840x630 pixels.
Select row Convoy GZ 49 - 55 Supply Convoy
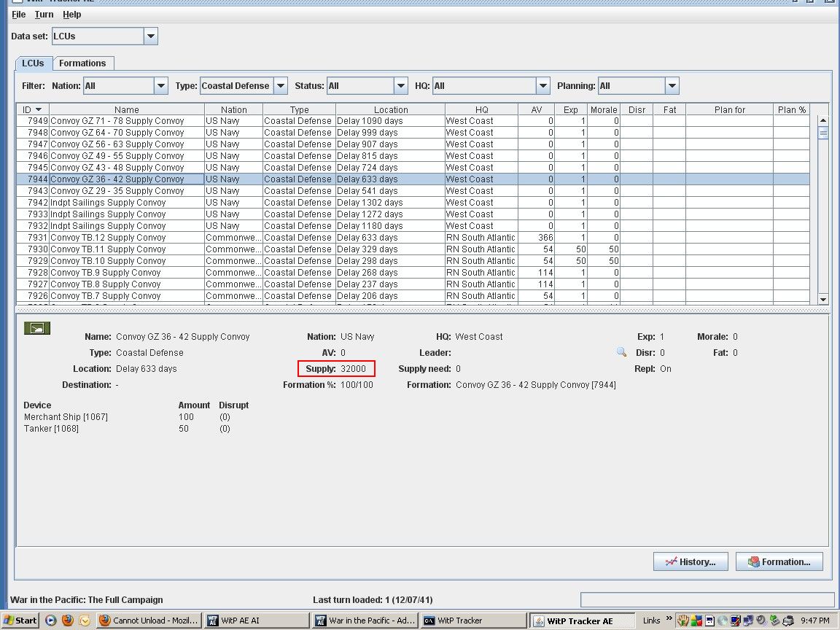(x=413, y=156)
